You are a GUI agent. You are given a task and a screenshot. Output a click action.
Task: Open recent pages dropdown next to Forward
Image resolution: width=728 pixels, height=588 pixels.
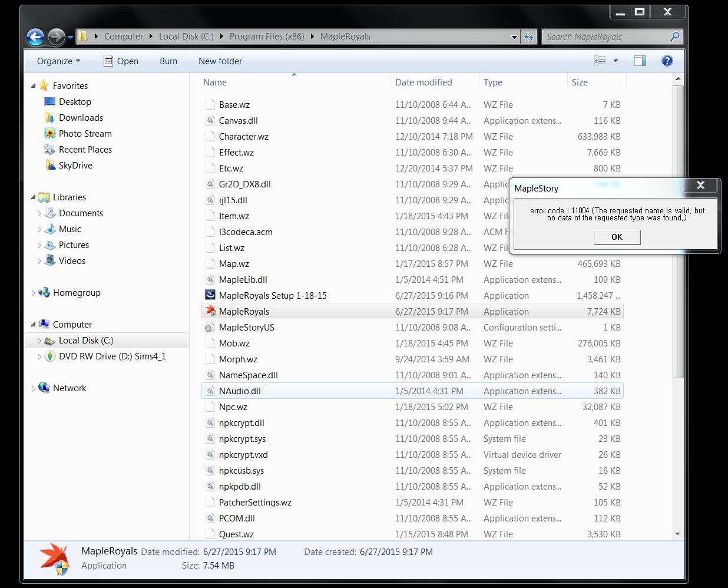pos(70,37)
